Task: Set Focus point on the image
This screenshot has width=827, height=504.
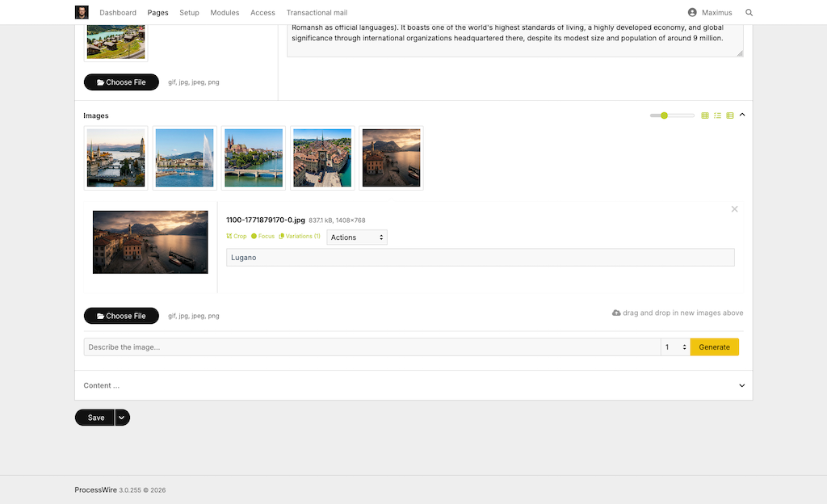Action: (x=262, y=237)
